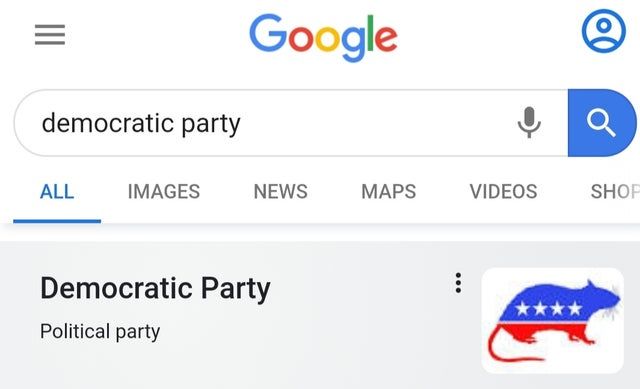Open the three-dot options on Democratic Party card
This screenshot has height=389, width=640.
coord(458,283)
